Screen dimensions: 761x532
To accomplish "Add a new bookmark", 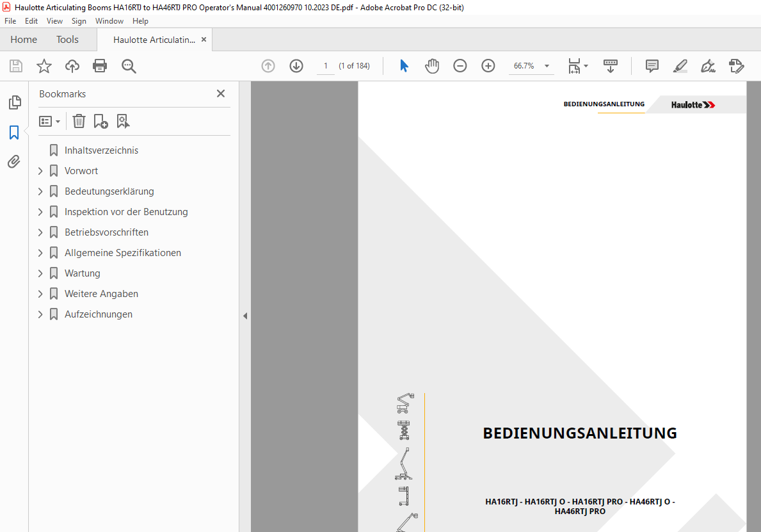I will [x=100, y=122].
